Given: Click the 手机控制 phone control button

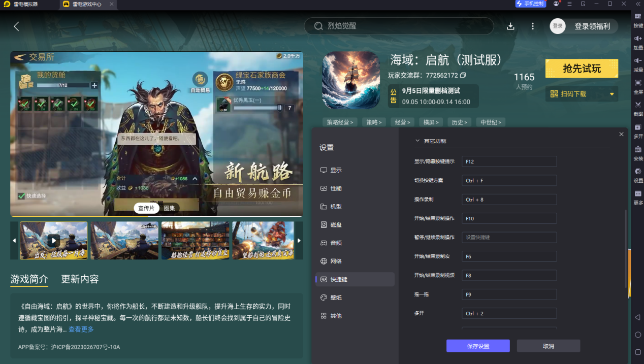Looking at the screenshot, I should click(x=530, y=4).
